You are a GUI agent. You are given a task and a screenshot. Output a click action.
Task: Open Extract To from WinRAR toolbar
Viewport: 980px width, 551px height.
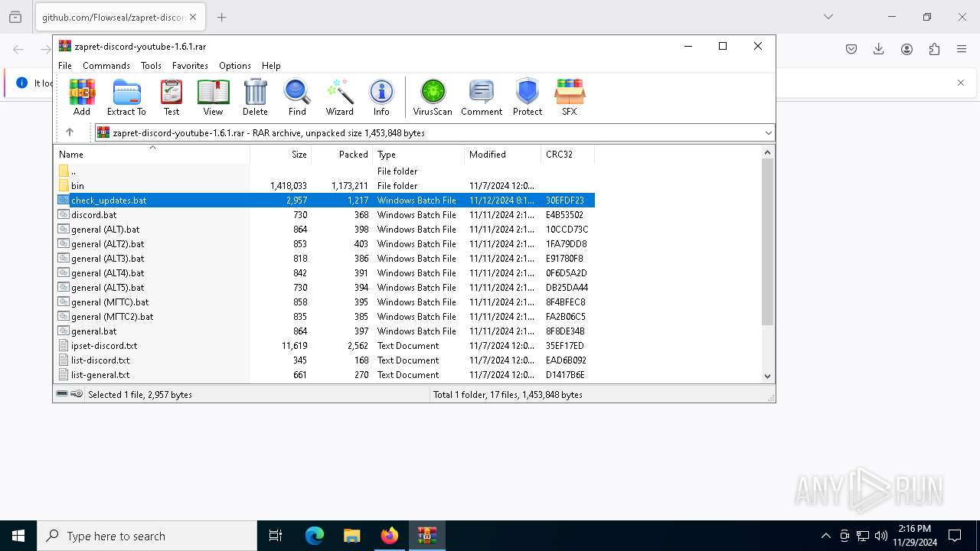pyautogui.click(x=126, y=96)
